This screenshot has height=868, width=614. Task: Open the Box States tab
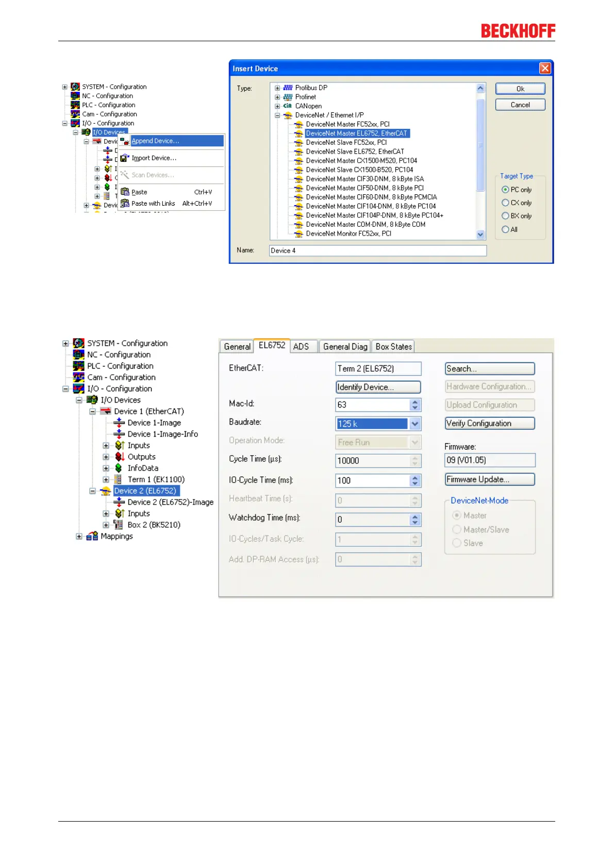(394, 347)
